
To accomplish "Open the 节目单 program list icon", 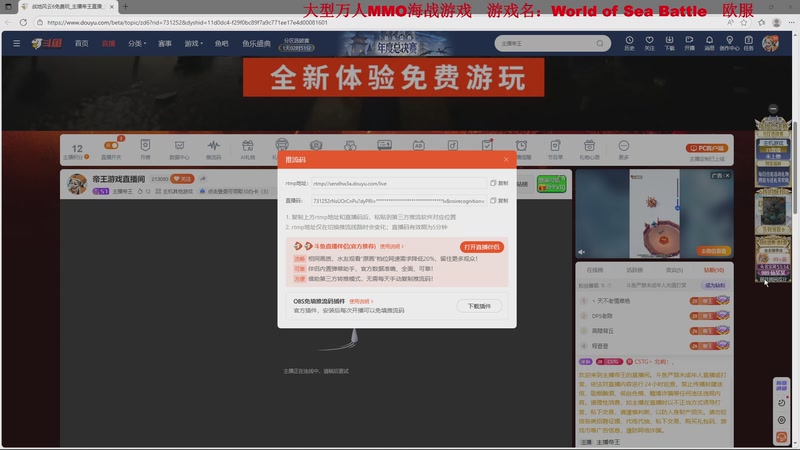I will pyautogui.click(x=555, y=149).
